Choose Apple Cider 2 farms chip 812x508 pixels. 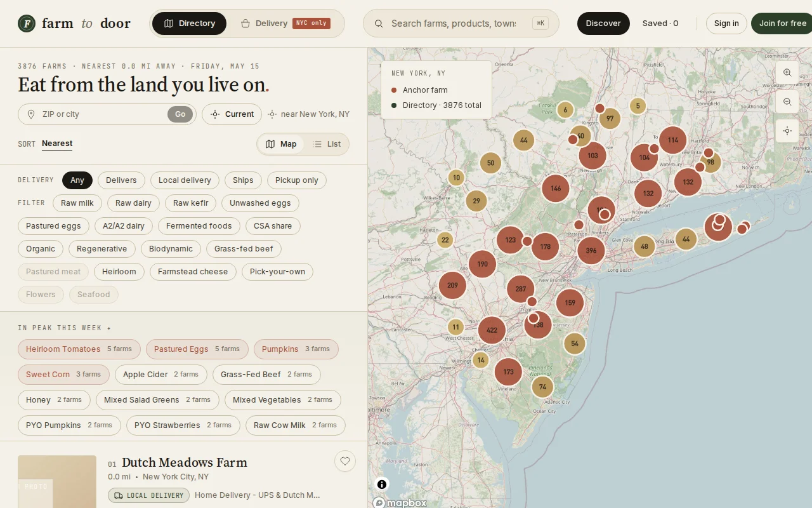(161, 375)
